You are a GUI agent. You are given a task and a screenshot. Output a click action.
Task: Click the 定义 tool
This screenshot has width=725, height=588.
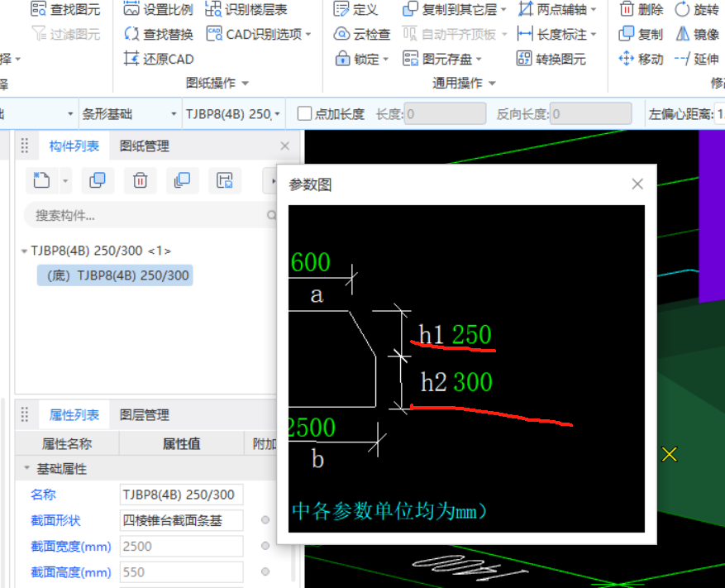pyautogui.click(x=355, y=9)
